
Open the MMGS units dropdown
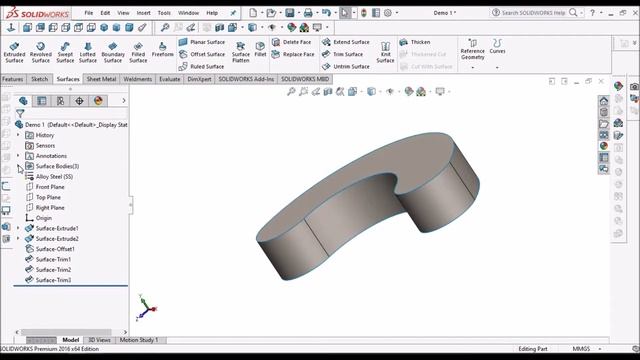(x=600, y=349)
